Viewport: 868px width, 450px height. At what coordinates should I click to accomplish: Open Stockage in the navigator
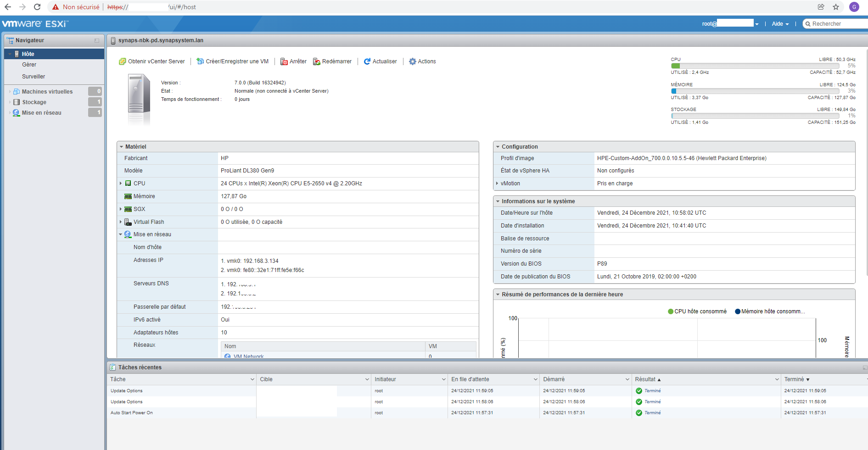tap(34, 102)
